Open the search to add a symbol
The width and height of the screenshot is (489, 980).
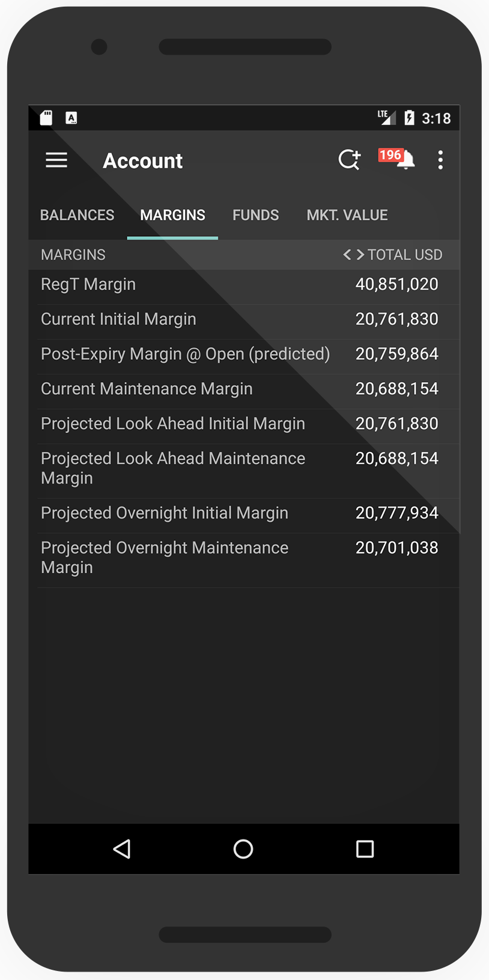pyautogui.click(x=348, y=160)
